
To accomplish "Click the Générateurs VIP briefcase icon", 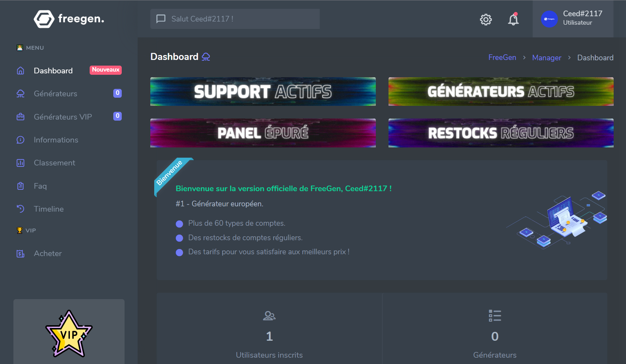I will tap(20, 117).
